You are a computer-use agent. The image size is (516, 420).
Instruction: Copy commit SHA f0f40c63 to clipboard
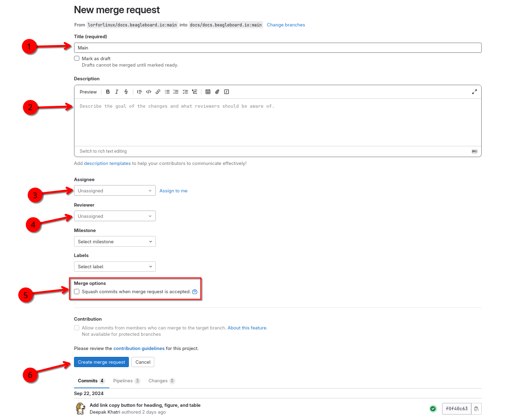pyautogui.click(x=476, y=409)
